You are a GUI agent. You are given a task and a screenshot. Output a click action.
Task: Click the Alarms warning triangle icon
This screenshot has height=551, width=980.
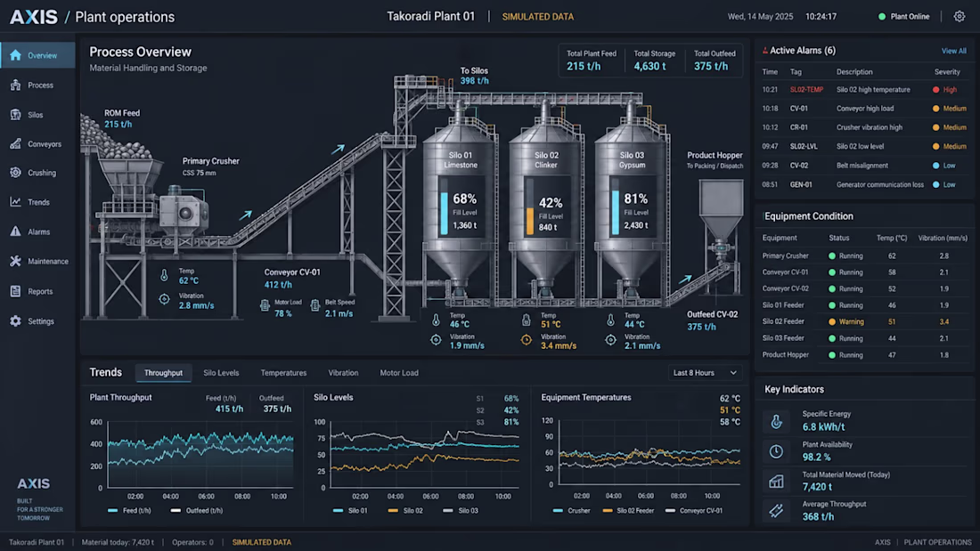16,231
